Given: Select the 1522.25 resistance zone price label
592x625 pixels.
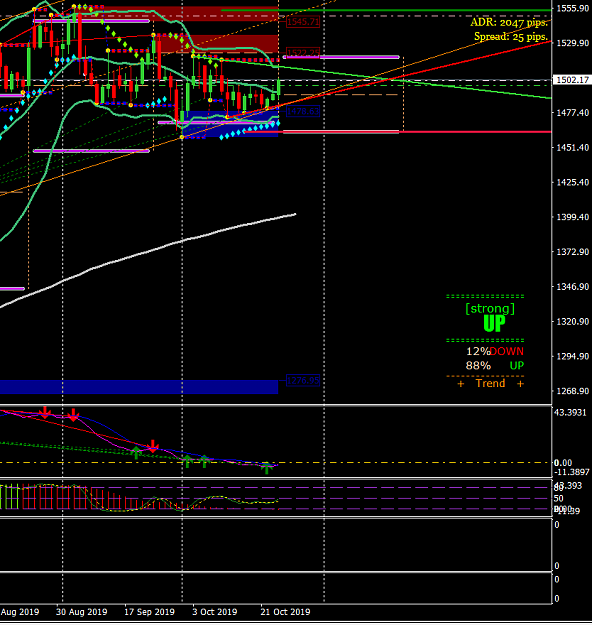Looking at the screenshot, I should pos(303,53).
